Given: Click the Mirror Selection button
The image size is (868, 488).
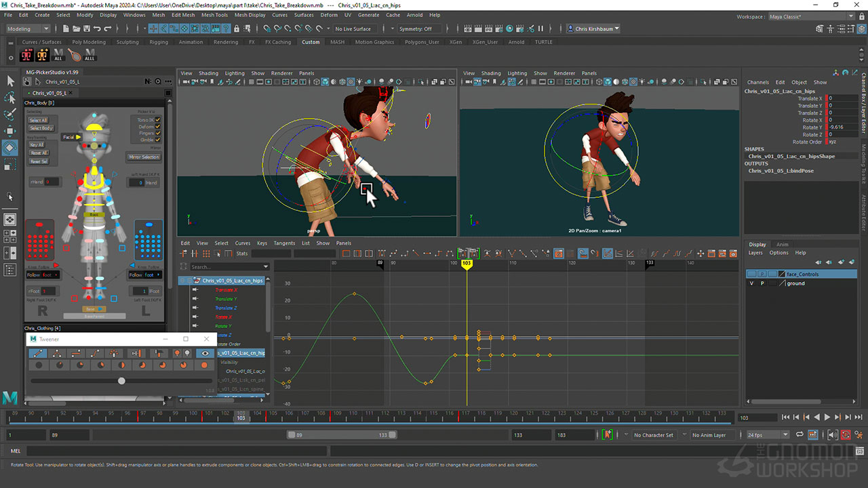Looking at the screenshot, I should (x=144, y=157).
